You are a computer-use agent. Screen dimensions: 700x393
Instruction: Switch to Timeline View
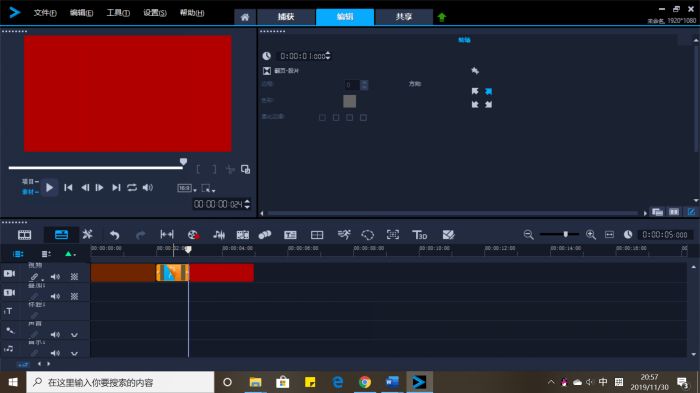(61, 234)
